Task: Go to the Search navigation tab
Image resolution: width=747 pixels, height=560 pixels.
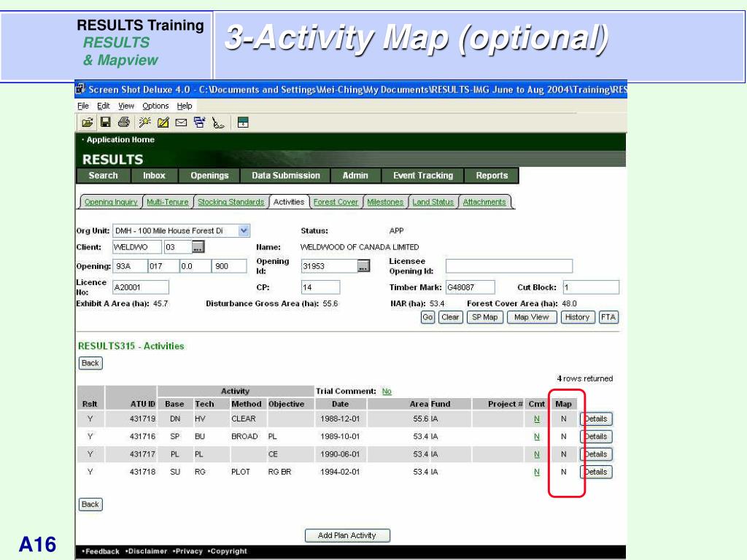Action: click(x=104, y=175)
